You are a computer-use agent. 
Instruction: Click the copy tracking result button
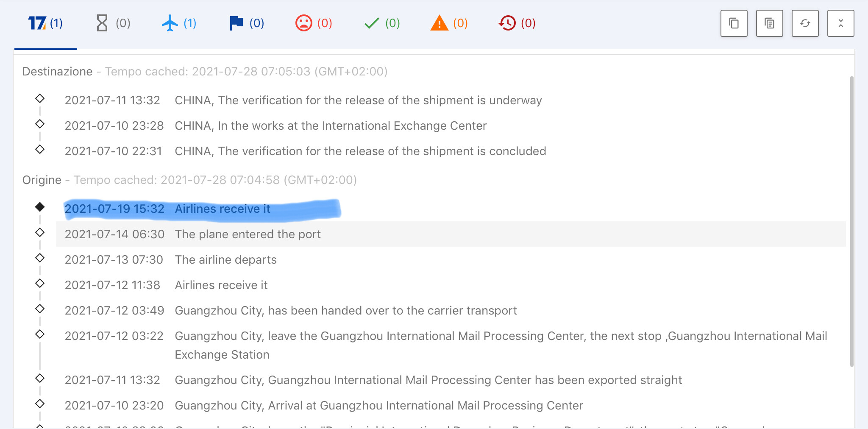pyautogui.click(x=734, y=23)
